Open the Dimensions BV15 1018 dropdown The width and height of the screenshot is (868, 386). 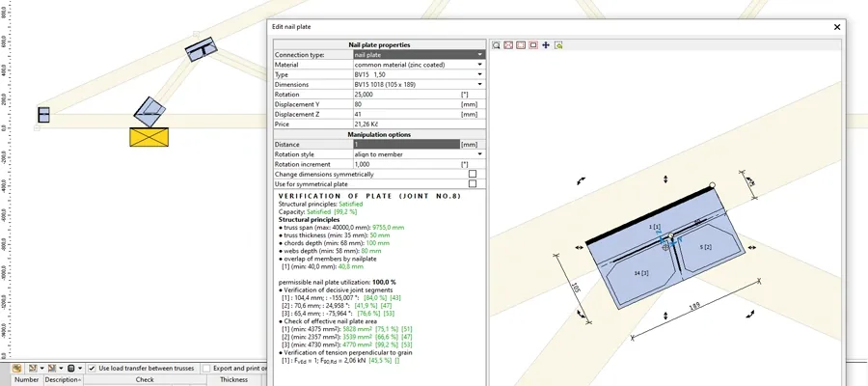coord(480,85)
